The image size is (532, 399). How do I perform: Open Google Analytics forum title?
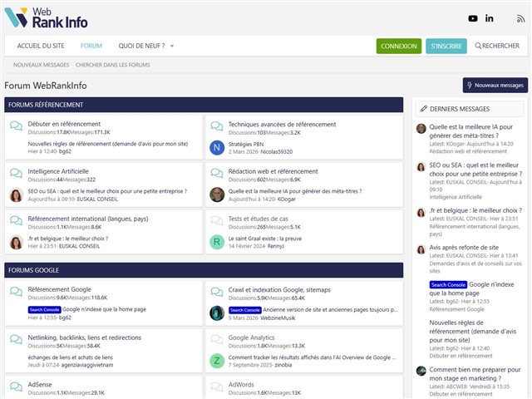point(251,337)
